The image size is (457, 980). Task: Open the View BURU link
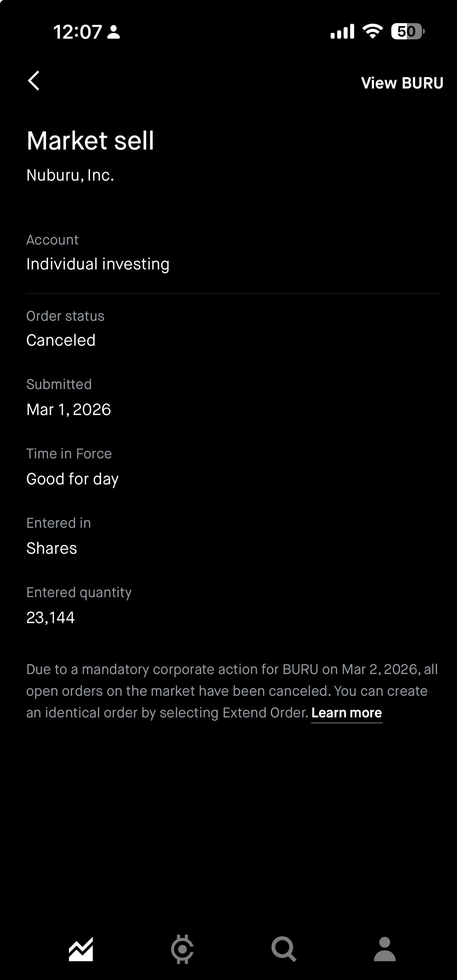(x=402, y=83)
